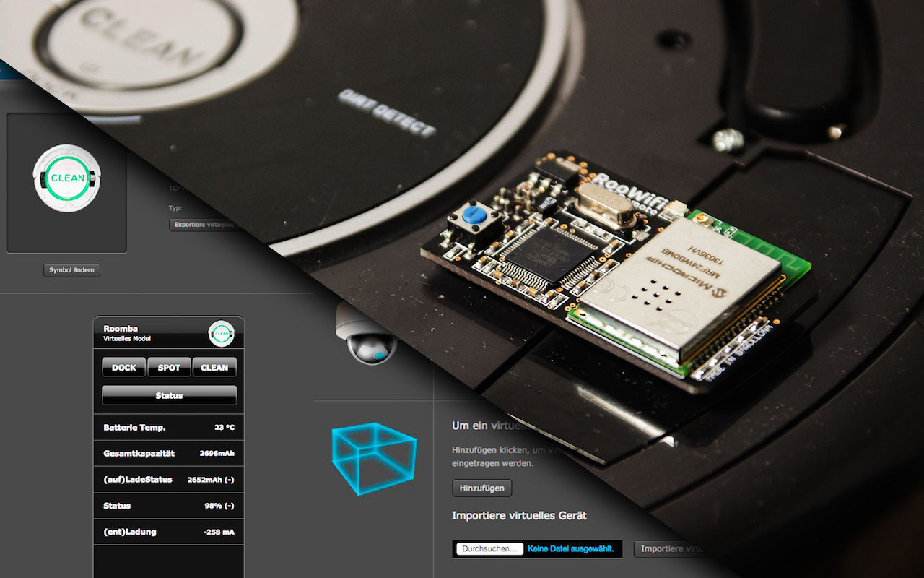The image size is (924, 578).
Task: Open the Durchsuchen file chooser
Action: click(x=490, y=549)
